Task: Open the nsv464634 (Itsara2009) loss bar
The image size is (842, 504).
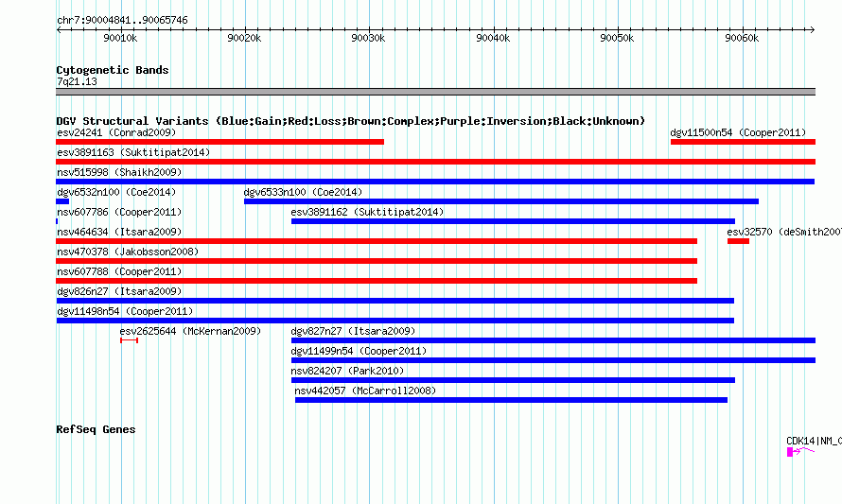Action: pos(377,241)
